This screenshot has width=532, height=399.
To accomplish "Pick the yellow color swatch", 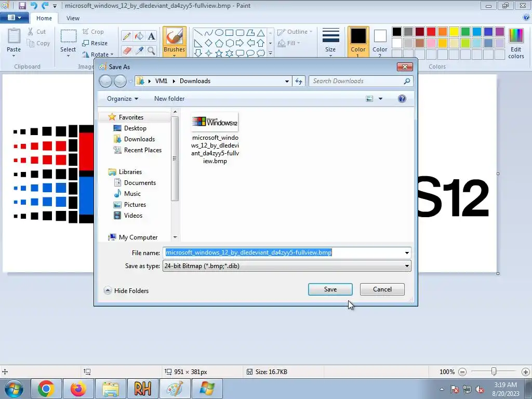I will click(x=454, y=32).
